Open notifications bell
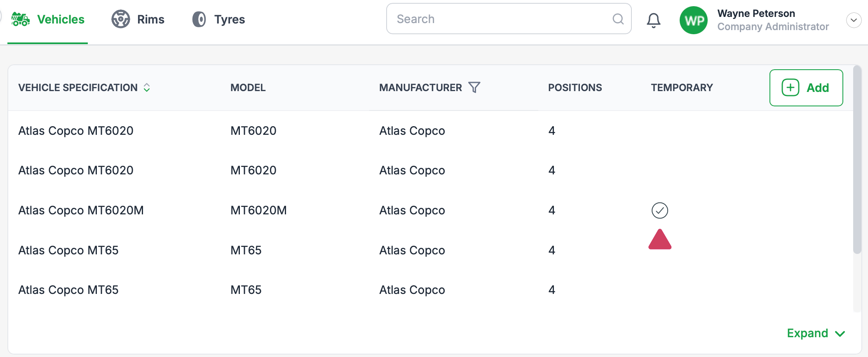 click(x=653, y=20)
